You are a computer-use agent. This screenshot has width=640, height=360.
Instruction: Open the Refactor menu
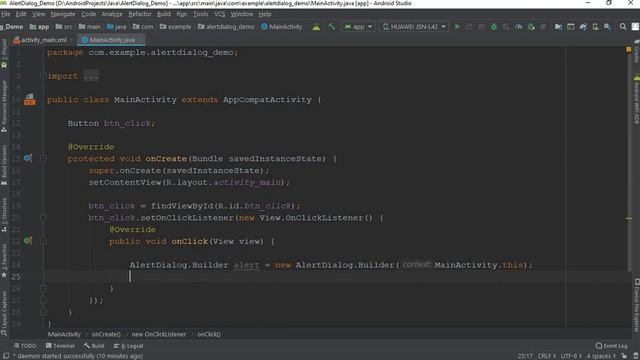140,14
